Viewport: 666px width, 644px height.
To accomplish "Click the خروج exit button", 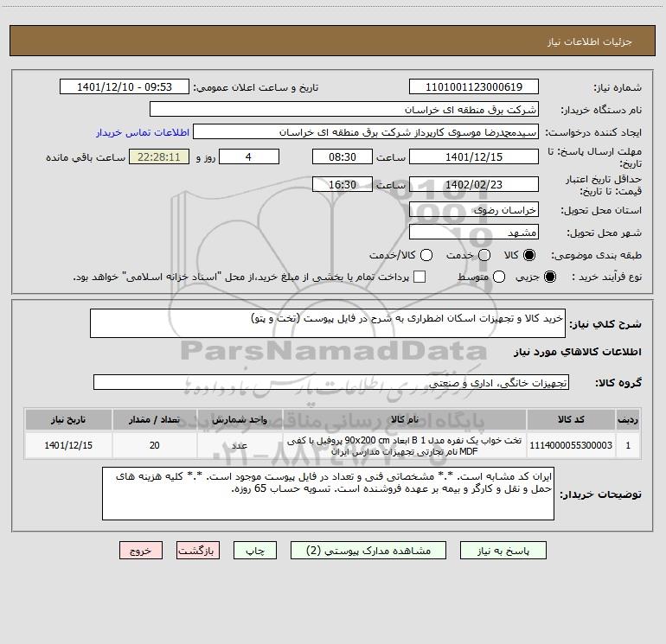I will (x=141, y=551).
